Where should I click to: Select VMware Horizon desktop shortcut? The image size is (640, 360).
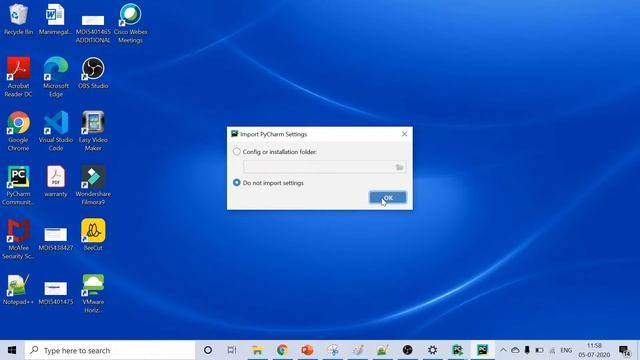(93, 294)
